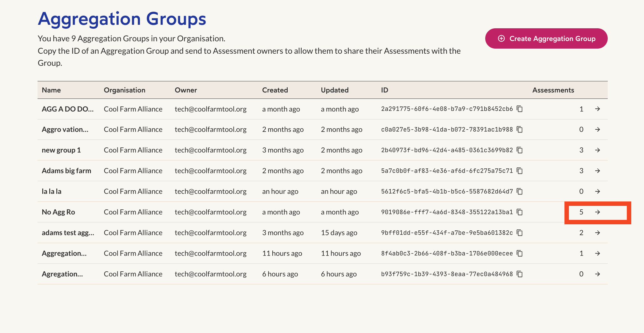Image resolution: width=644 pixels, height=333 pixels.
Task: Copy ID of AGG A DO DO group
Action: (520, 109)
